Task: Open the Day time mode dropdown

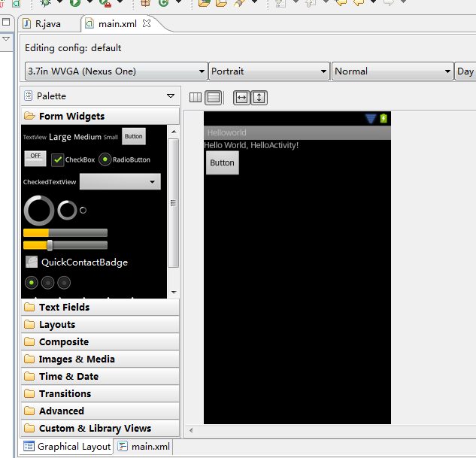Action: coord(465,71)
